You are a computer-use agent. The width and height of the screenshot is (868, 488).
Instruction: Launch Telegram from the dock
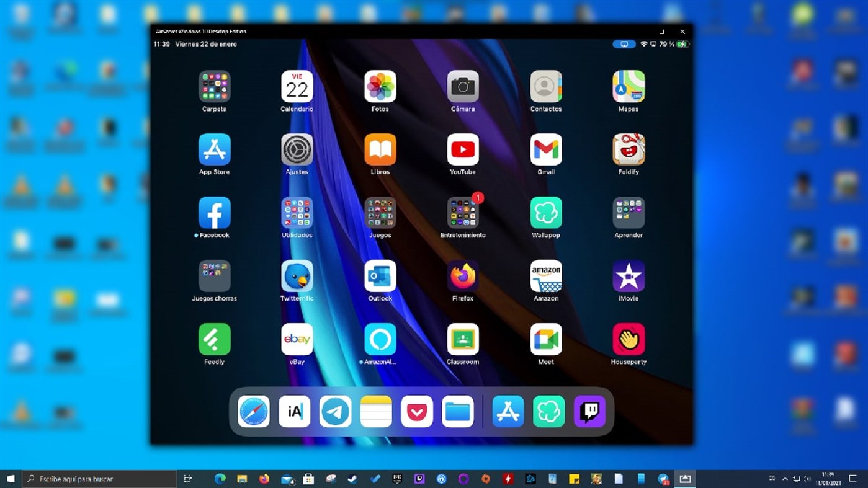(335, 411)
